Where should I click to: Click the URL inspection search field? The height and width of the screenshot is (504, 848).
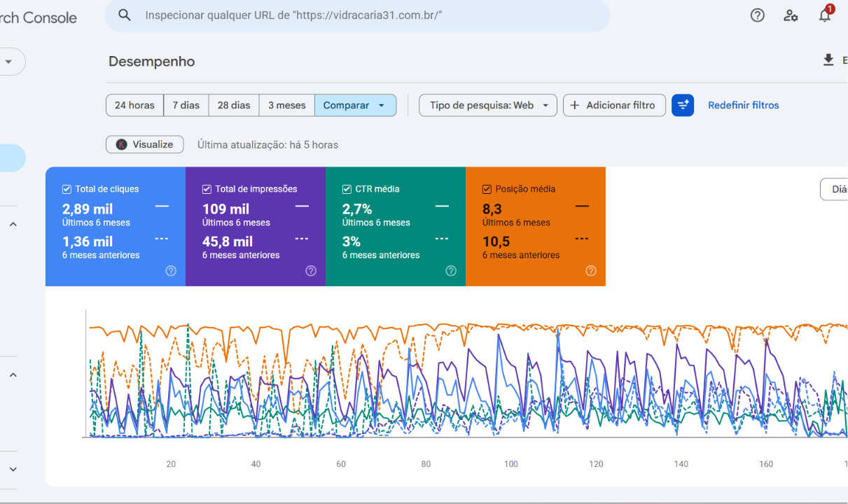click(357, 15)
